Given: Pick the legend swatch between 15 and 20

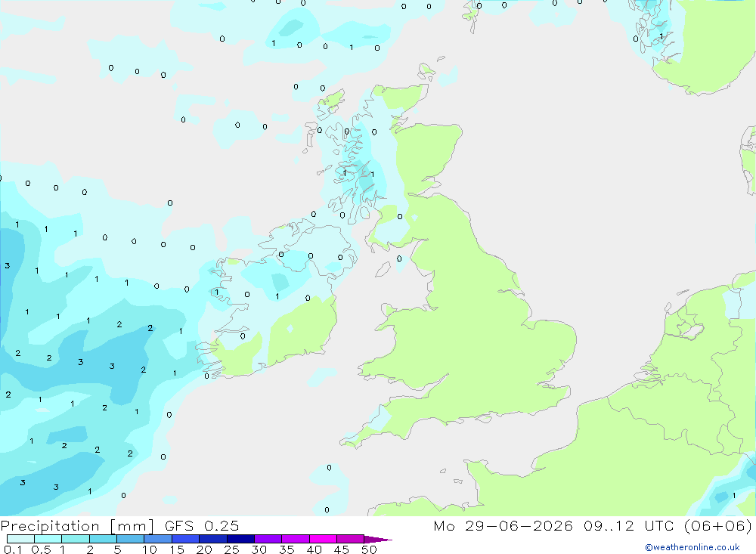Looking at the screenshot, I should pos(186,539).
